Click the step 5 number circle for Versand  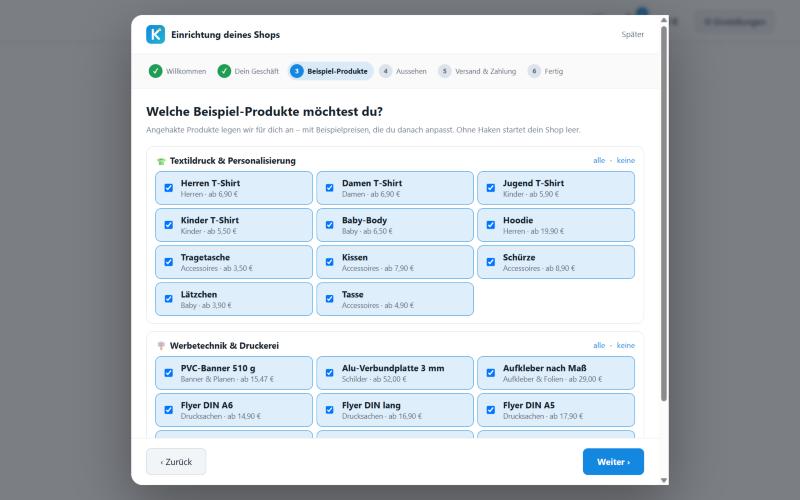444,71
